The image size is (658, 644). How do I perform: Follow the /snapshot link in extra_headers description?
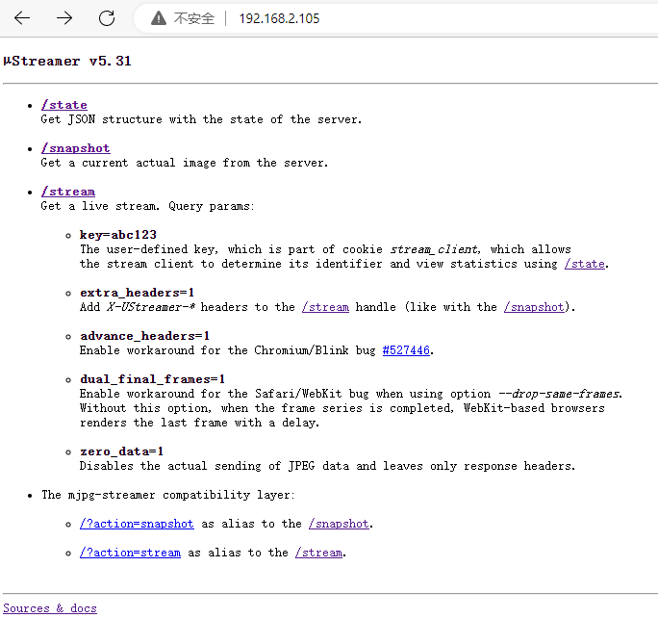click(x=534, y=307)
